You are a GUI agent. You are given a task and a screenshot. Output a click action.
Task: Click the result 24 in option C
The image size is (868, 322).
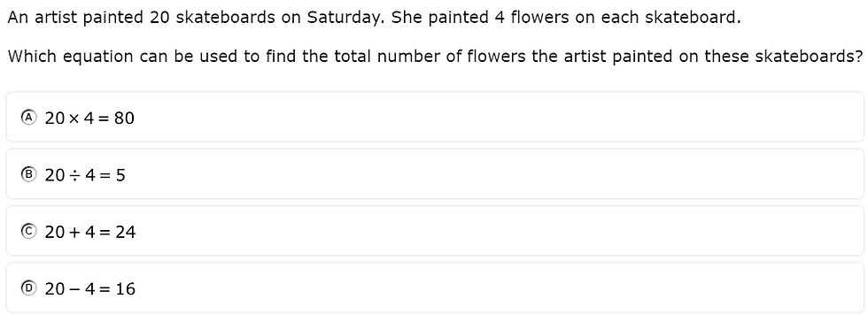pos(125,233)
